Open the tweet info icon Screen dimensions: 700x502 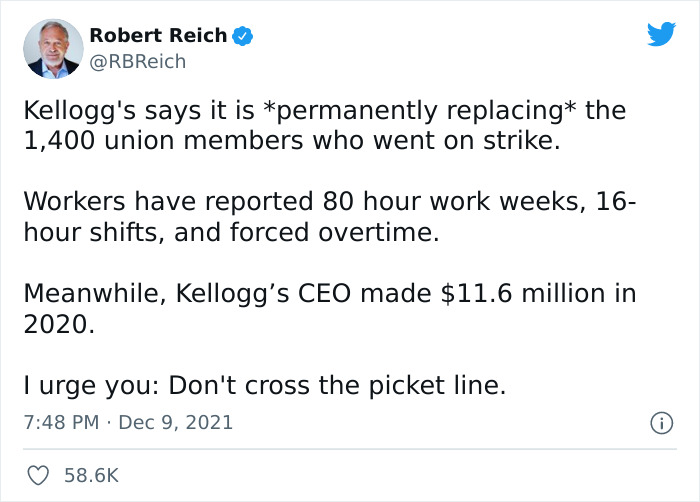(x=660, y=423)
